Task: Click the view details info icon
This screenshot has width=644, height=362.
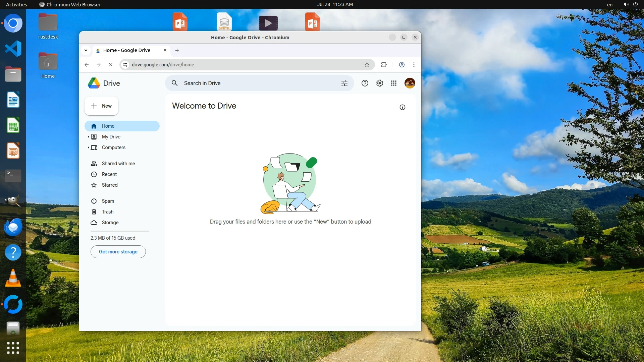Action: click(402, 107)
